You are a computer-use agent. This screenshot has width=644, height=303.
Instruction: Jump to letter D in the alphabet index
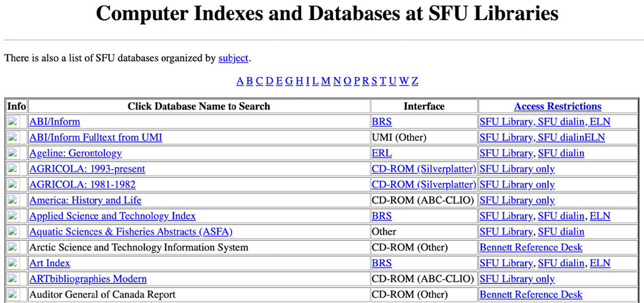(x=269, y=81)
